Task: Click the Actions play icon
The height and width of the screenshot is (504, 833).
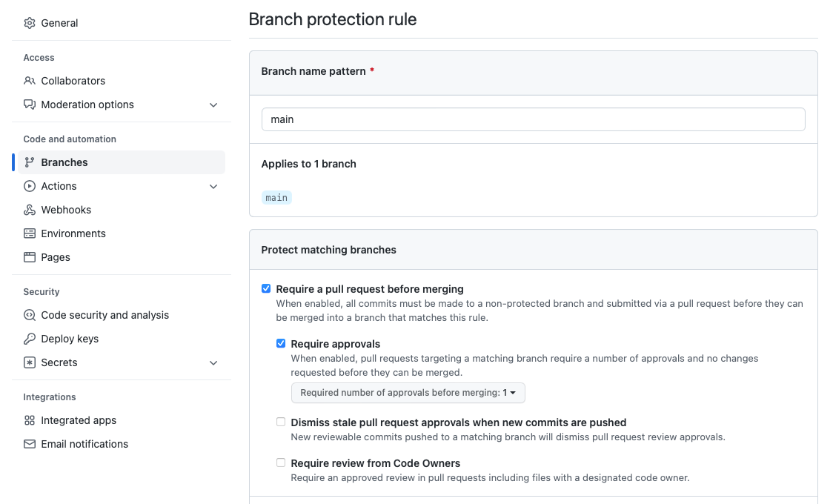Action: tap(29, 185)
